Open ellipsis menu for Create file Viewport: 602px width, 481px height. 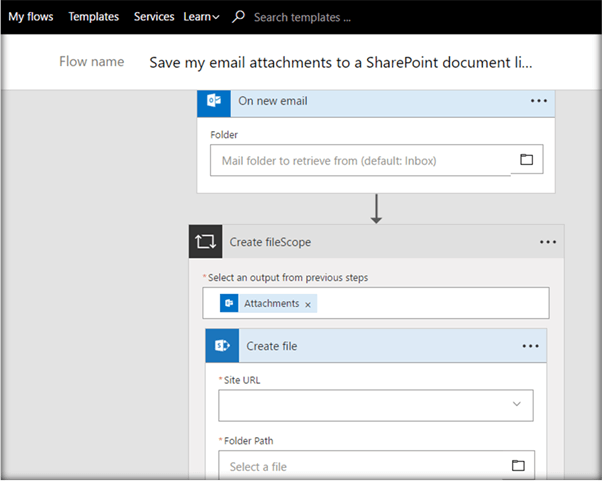click(x=530, y=346)
